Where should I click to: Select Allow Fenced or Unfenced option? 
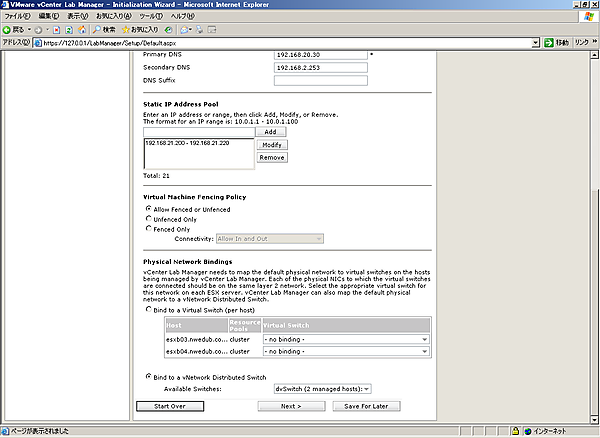tap(148, 209)
